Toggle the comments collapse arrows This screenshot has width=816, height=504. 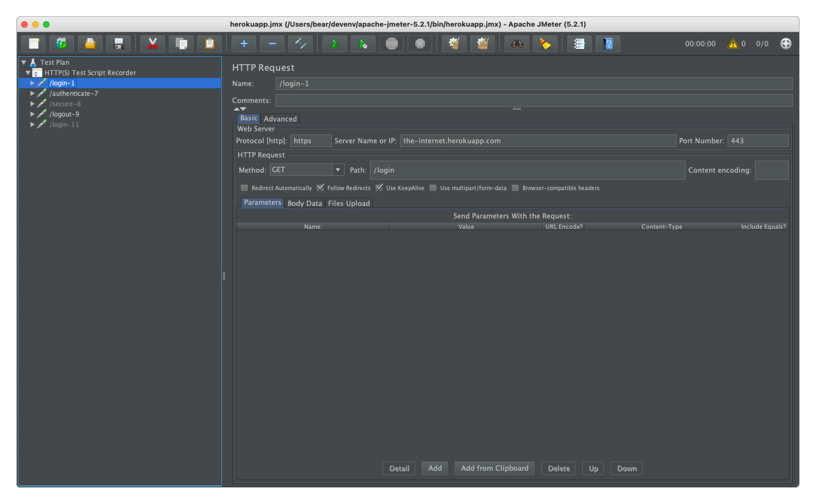coord(240,109)
